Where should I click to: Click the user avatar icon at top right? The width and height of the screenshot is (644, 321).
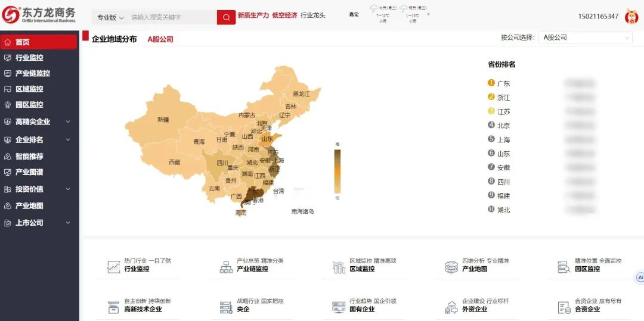[631, 17]
